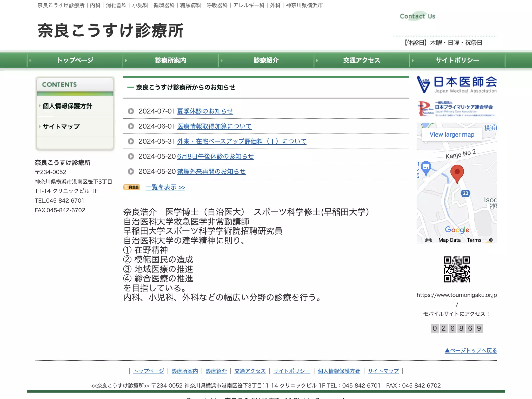
Task: Open footer 個人情報保護方針 link
Action: 339,371
